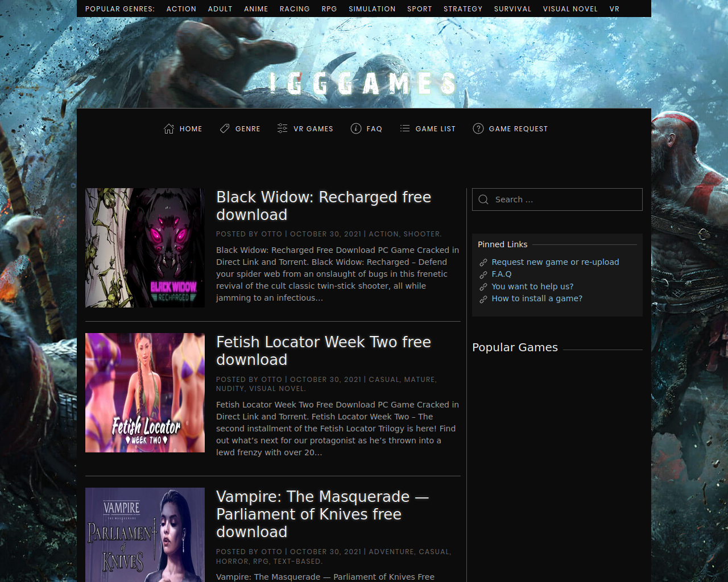Click SHOOTER tag on Black Widow post
This screenshot has height=582, width=728.
point(421,234)
